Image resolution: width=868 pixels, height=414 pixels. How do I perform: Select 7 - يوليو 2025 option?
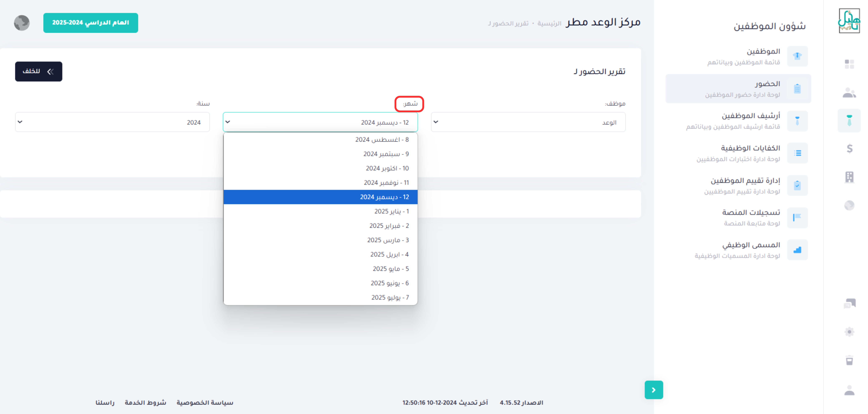pos(320,298)
